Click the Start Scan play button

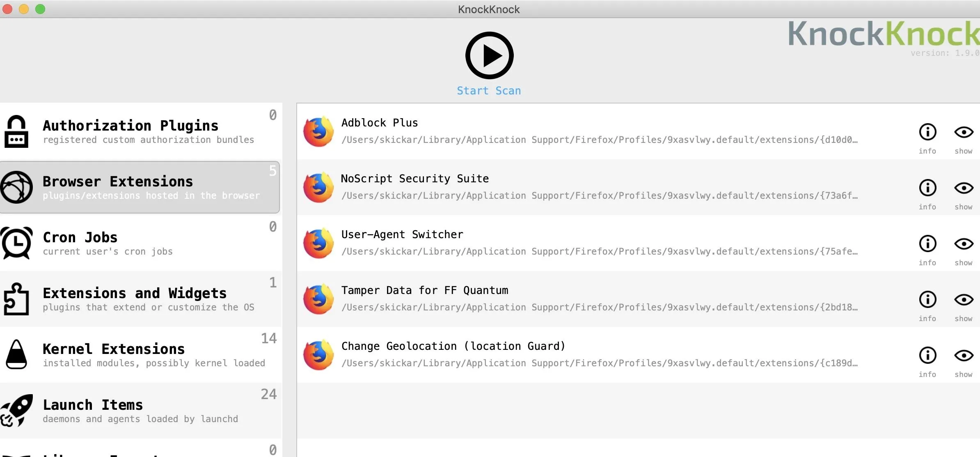coord(489,55)
